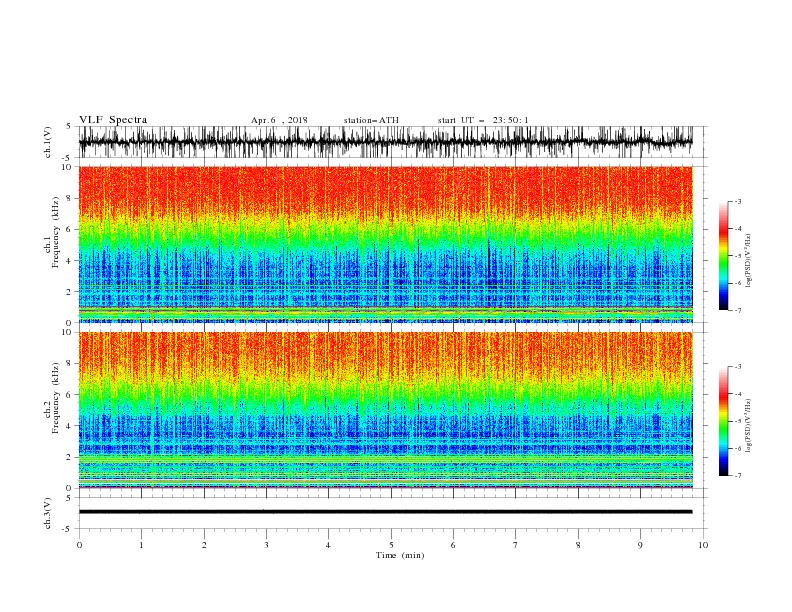This screenshot has height=612, width=792.
Task: Click the "-5" value on ch.2 colorbar
Action: 738,421
